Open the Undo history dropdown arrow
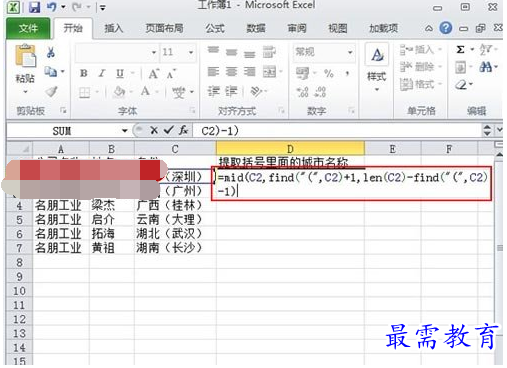The height and width of the screenshot is (368, 507). tap(63, 7)
